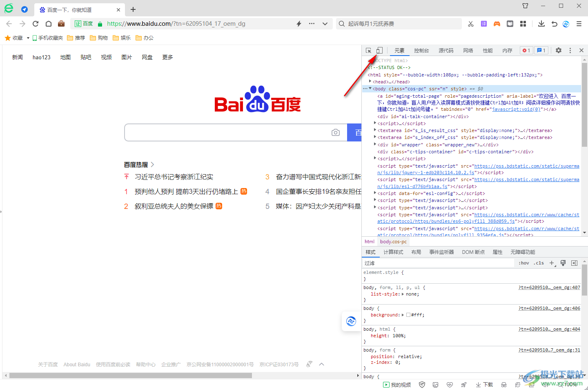Click the lightning speed mode icon
This screenshot has height=390, width=588.
299,24
